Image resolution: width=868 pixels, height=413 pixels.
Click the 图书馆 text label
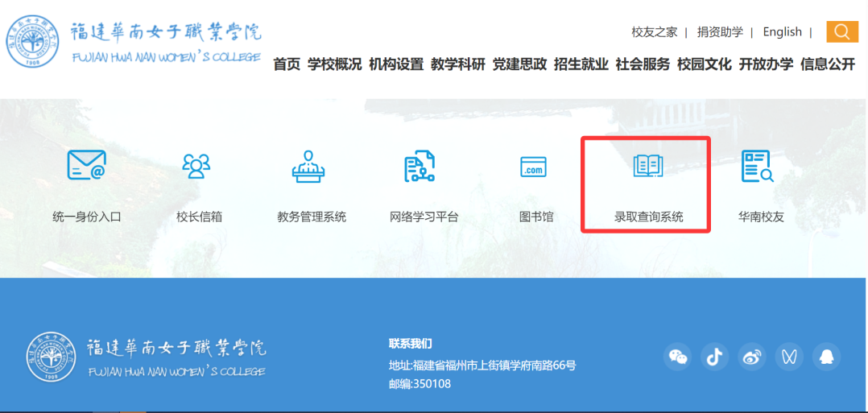pos(536,217)
